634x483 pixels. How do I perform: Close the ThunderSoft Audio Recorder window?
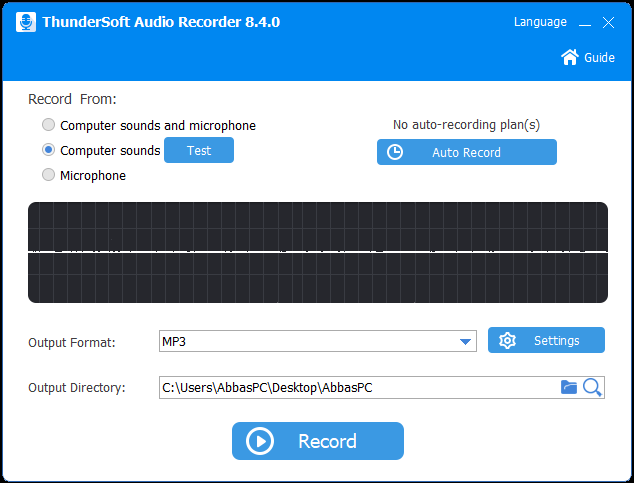(609, 23)
